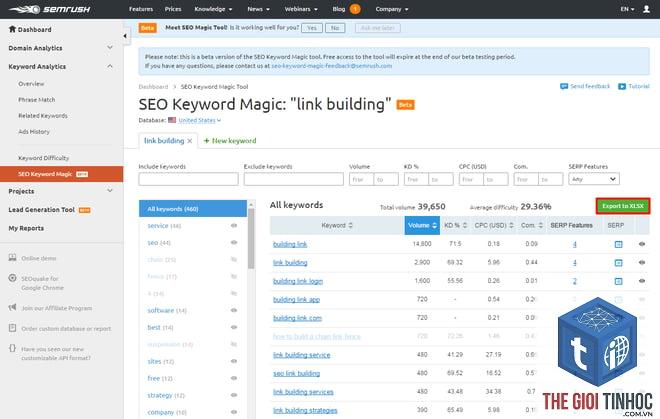Screen dimensions: 660x419
Task: Open My Reports in sidebar
Action: (26, 228)
